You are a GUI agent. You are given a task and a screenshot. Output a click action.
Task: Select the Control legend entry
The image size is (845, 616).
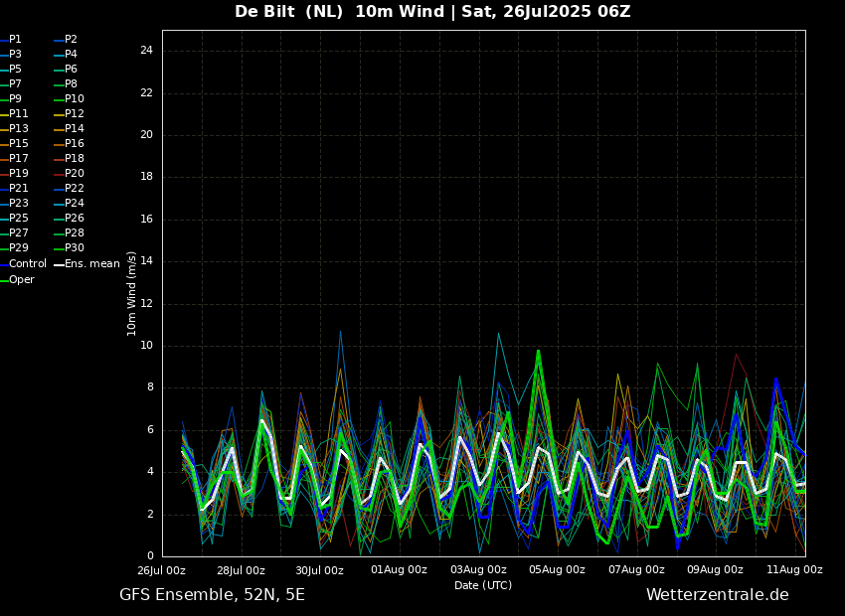27,264
